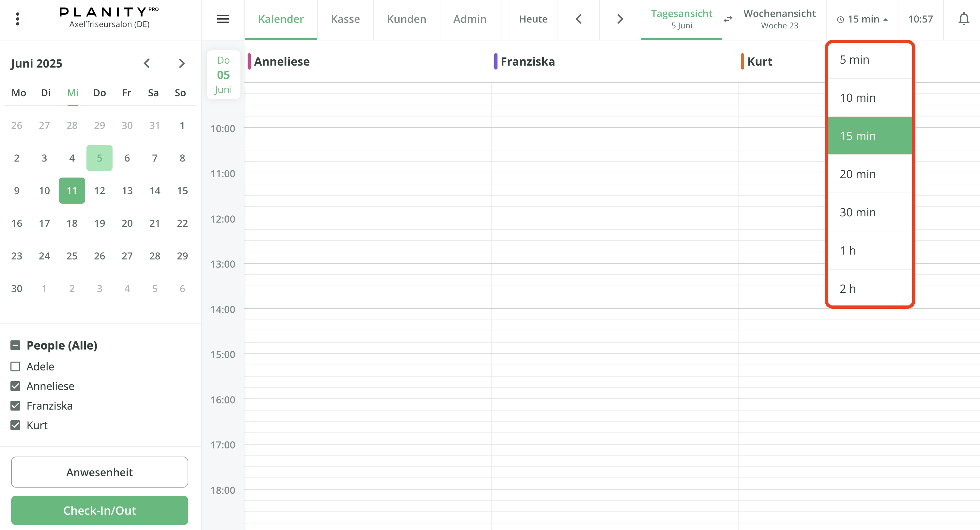Toggle the People (Alle) checkbox
Image resolution: width=980 pixels, height=530 pixels.
pyautogui.click(x=15, y=345)
